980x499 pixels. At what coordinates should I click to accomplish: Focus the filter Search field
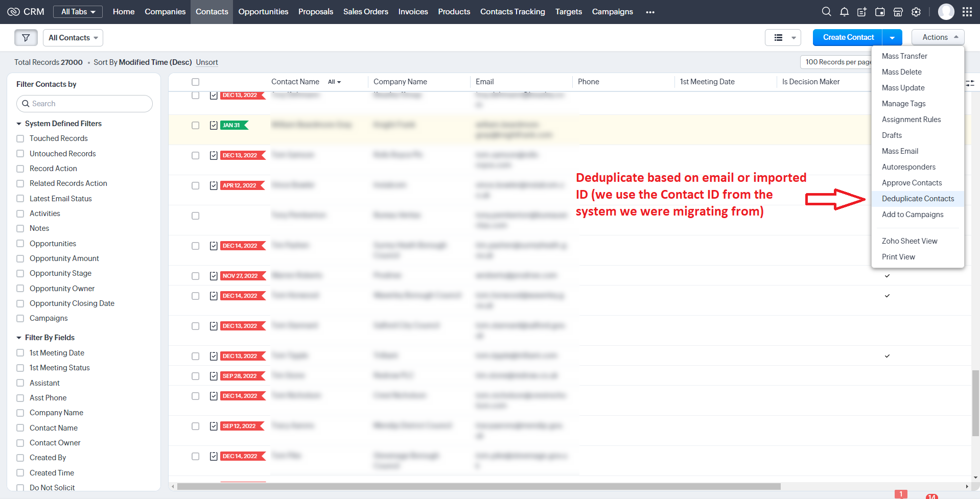coord(85,104)
